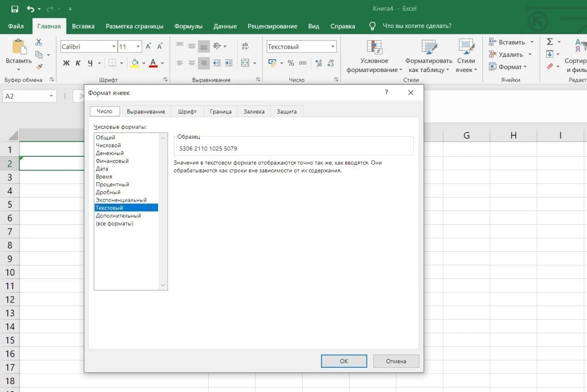Click the Format Painter brush icon
Image resolution: width=587 pixels, height=392 pixels.
[39, 67]
